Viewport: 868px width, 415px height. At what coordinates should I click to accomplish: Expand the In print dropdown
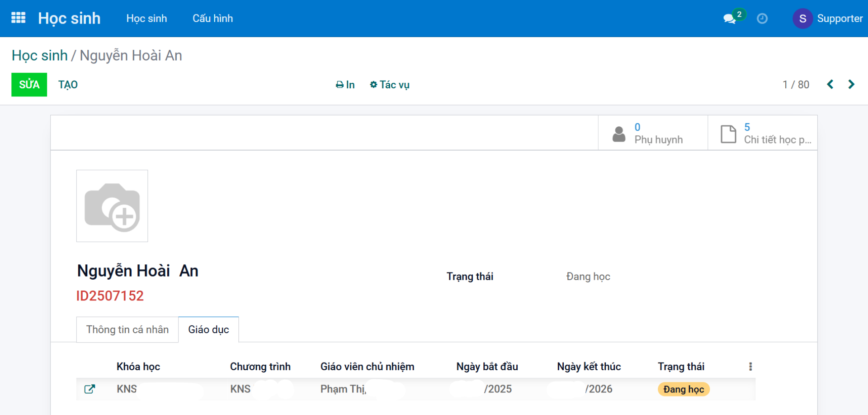pos(345,85)
